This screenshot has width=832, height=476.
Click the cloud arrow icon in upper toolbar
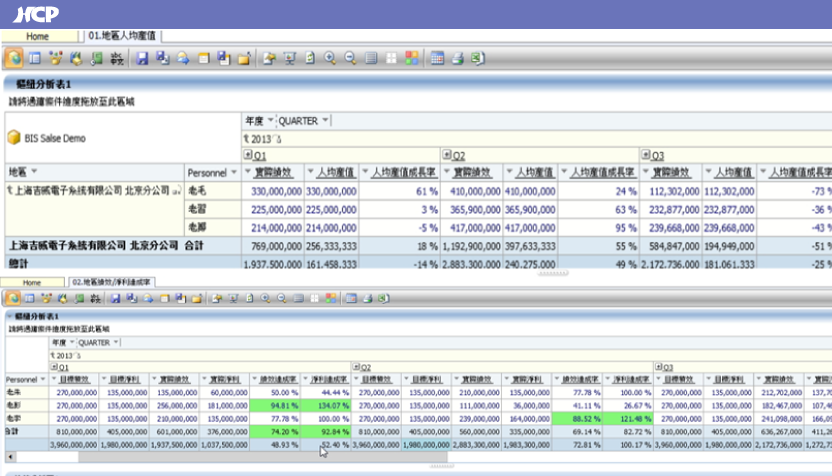click(183, 58)
